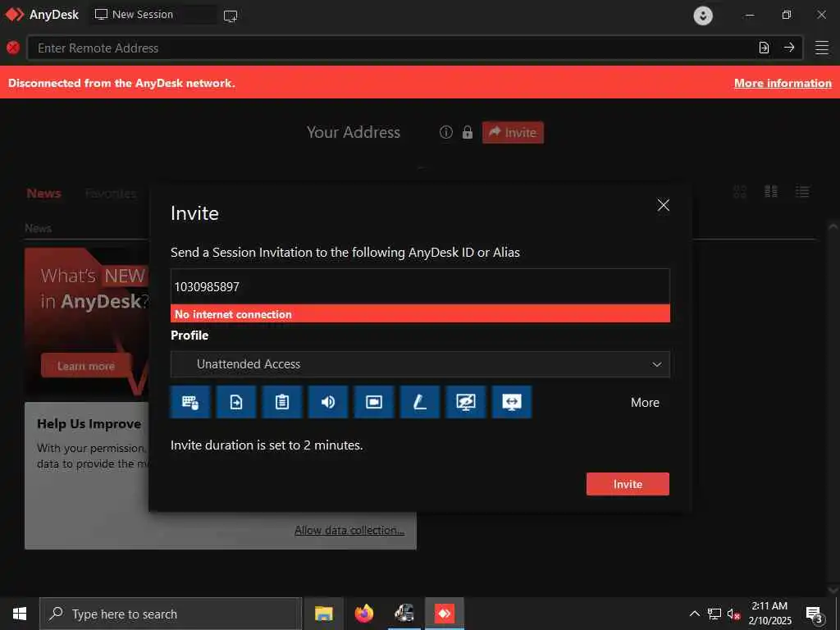Screen dimensions: 840x630
Task: Click the 'Disconnected from the AnyDesk network' message
Action: pyautogui.click(x=121, y=83)
